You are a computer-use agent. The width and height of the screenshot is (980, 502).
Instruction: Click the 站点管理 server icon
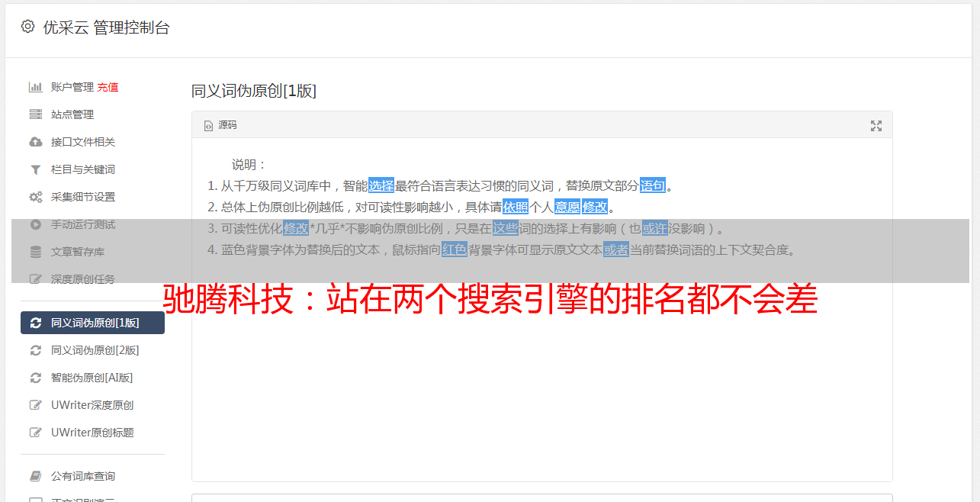[x=35, y=114]
